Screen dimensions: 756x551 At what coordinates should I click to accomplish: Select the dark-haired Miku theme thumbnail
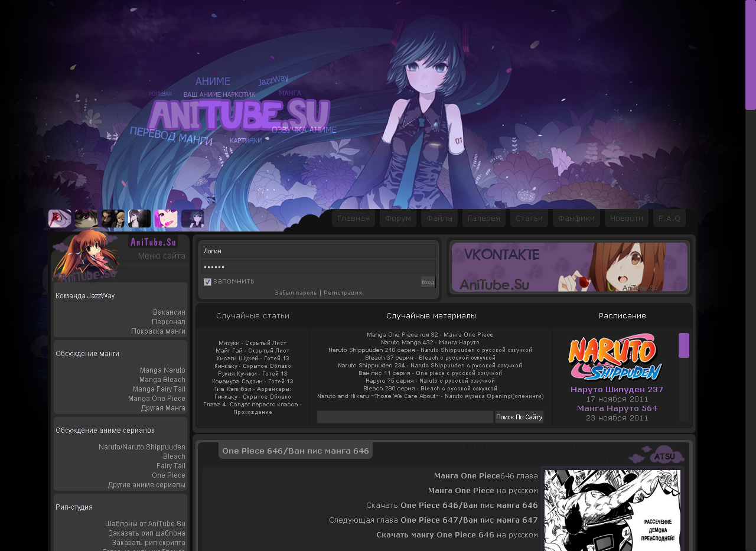tap(193, 219)
